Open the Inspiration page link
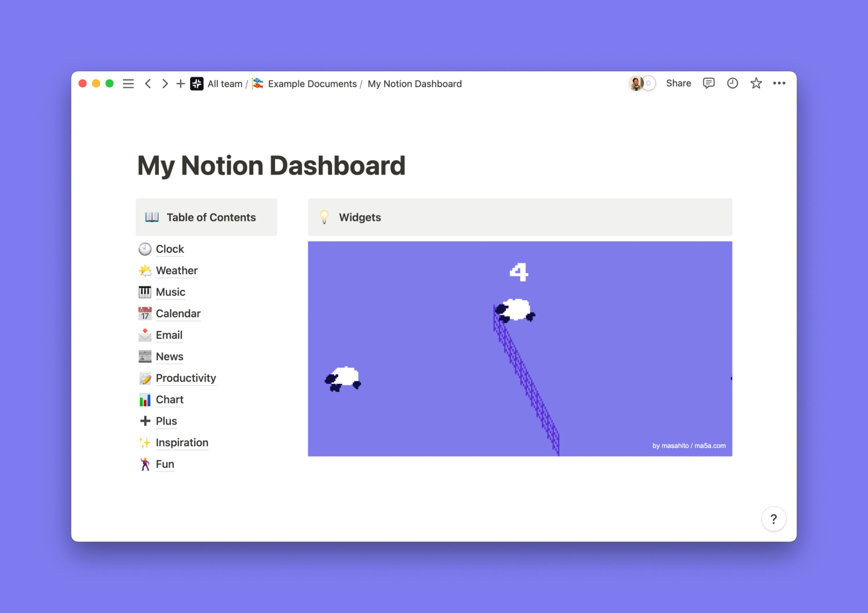Image resolution: width=868 pixels, height=613 pixels. pos(182,442)
